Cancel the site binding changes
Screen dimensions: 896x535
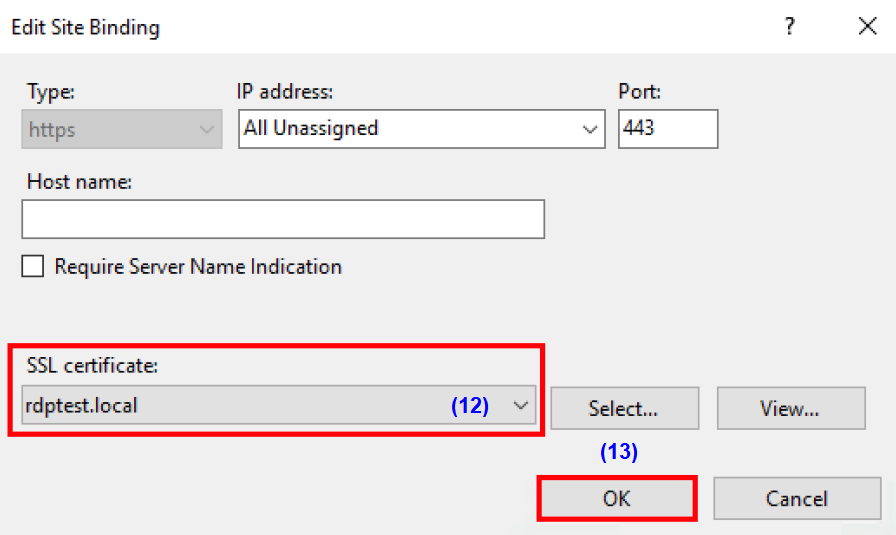point(796,498)
